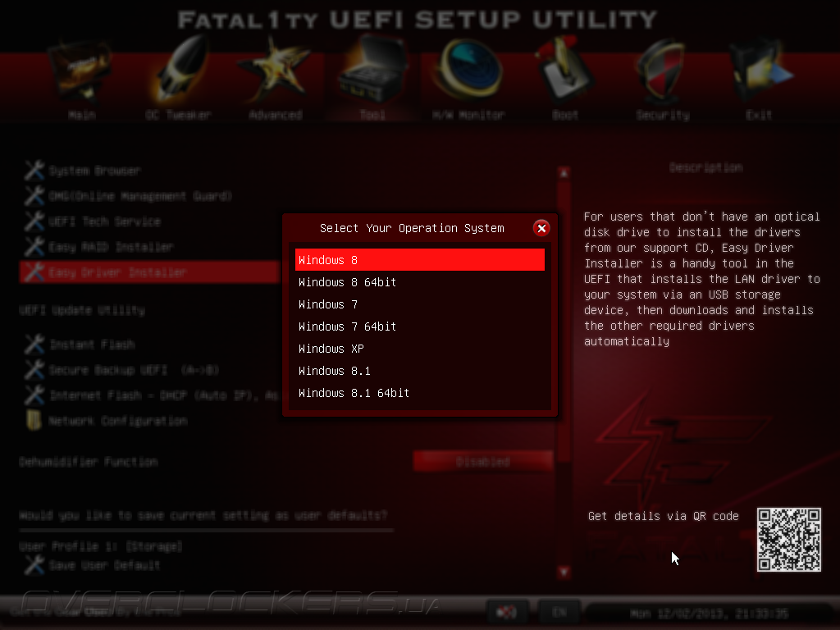Viewport: 840px width, 630px height.
Task: Click the scroll up arrow
Action: (x=564, y=173)
